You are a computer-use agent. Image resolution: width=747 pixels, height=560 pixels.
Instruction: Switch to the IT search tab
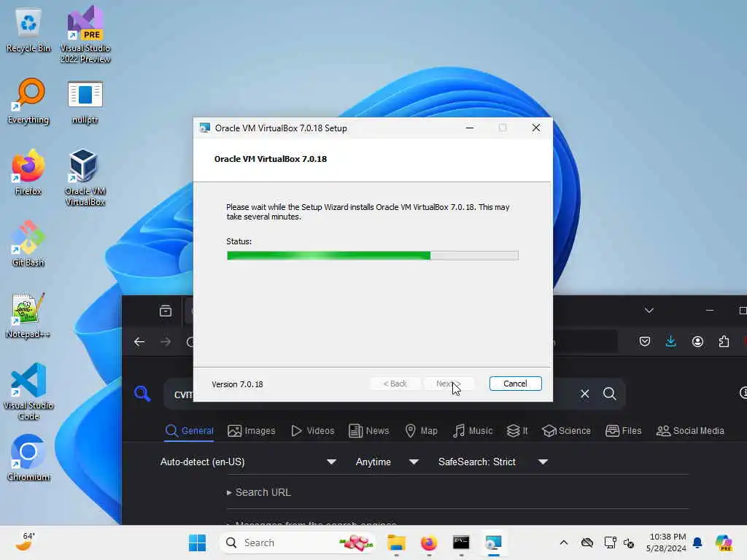[517, 431]
